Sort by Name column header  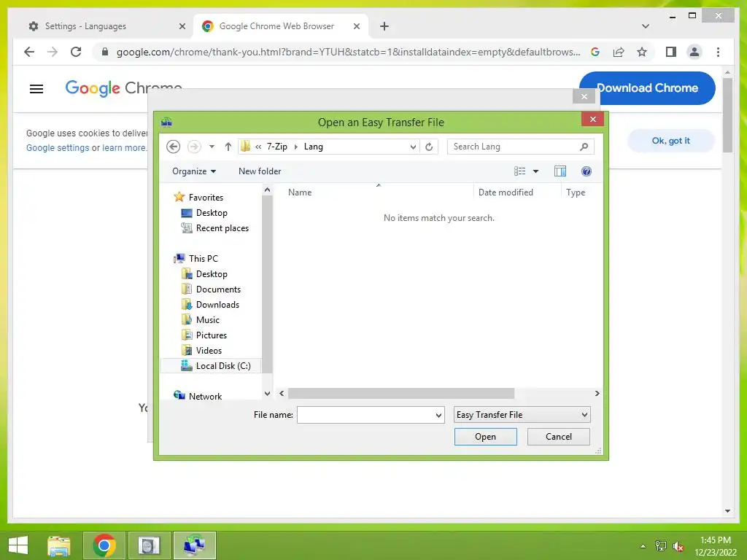pyautogui.click(x=300, y=192)
